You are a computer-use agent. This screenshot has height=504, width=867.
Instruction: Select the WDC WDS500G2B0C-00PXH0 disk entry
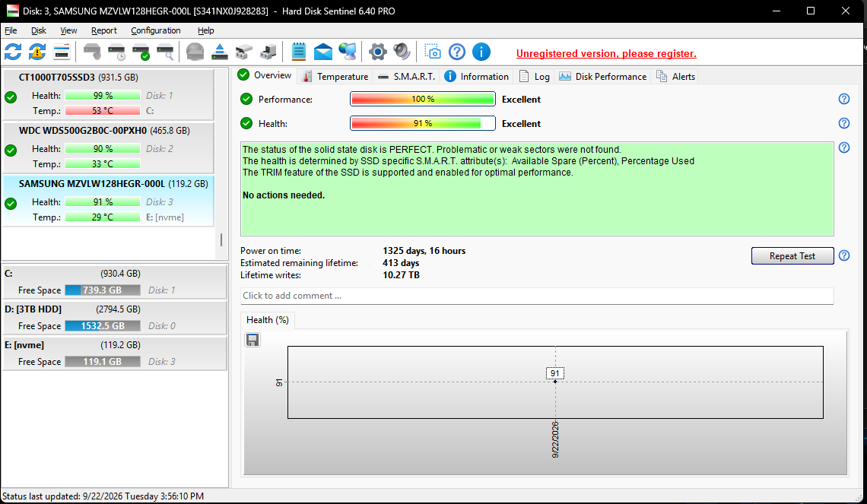(108, 147)
